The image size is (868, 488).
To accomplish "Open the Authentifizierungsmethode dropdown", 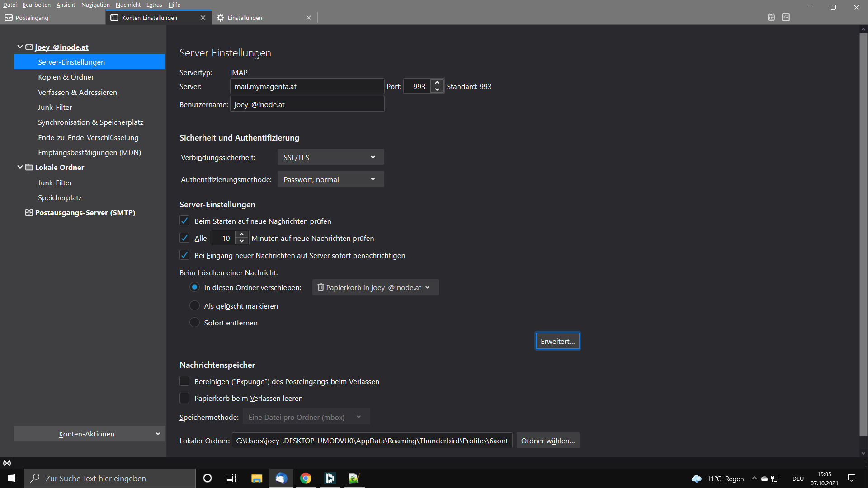I will 330,179.
